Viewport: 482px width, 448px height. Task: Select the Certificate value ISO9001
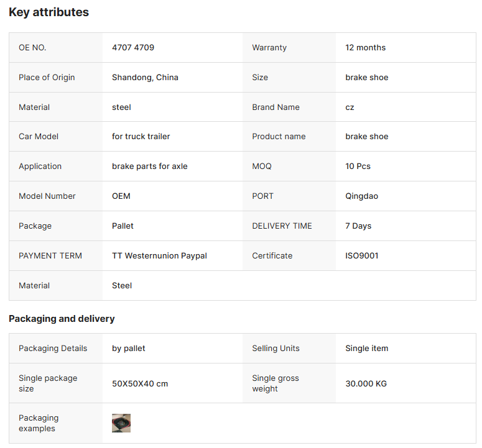[361, 255]
